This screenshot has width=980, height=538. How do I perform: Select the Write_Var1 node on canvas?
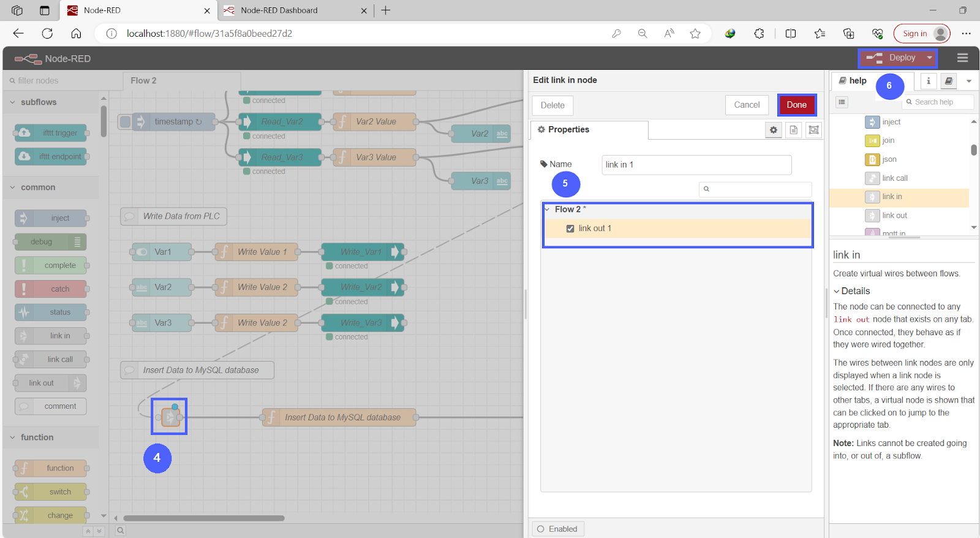[363, 252]
